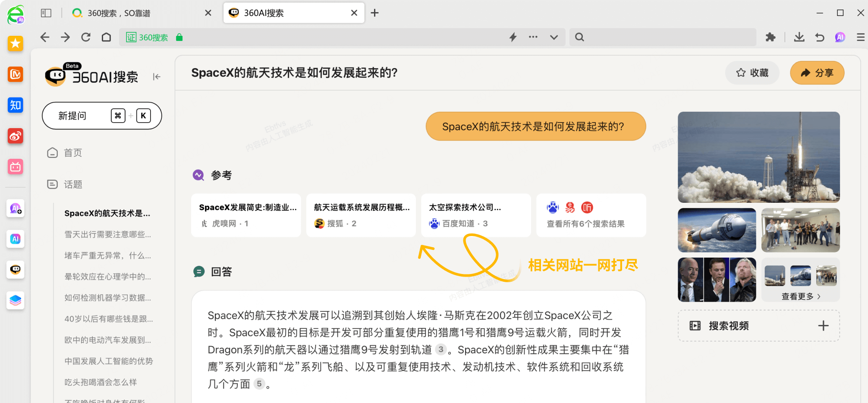The width and height of the screenshot is (868, 403).
Task: Click the 360搜索 verified site badge
Action: pyautogui.click(x=147, y=37)
